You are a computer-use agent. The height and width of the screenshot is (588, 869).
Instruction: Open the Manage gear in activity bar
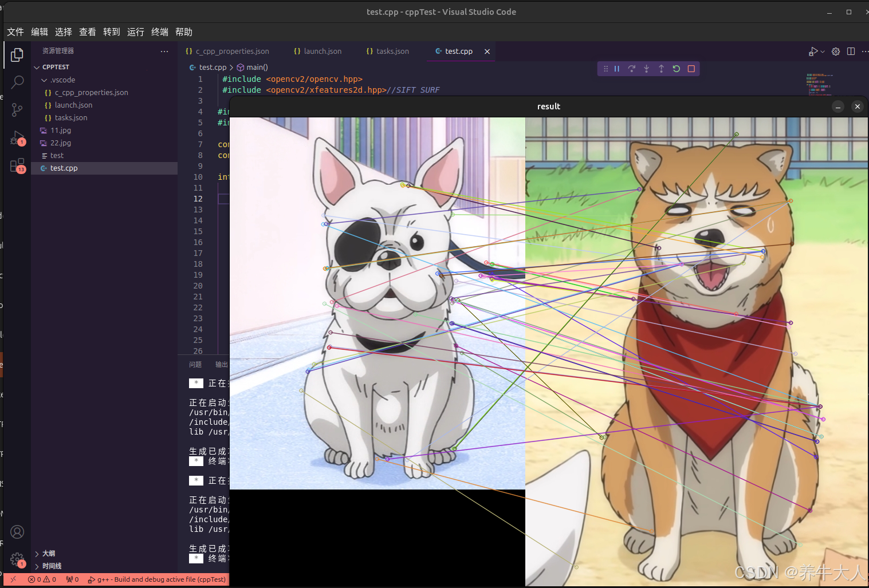tap(17, 559)
